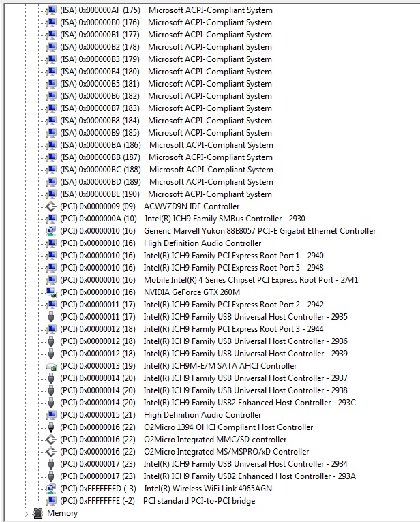Select the (ISA) 0x000000B6 (182) row
The image size is (420, 522).
coord(166,96)
